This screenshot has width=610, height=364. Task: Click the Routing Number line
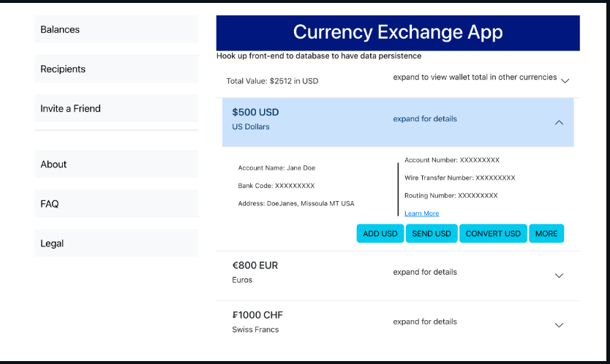click(451, 196)
